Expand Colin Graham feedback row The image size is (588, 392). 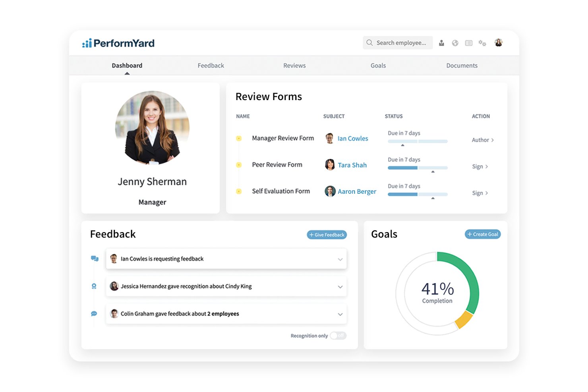pyautogui.click(x=340, y=314)
